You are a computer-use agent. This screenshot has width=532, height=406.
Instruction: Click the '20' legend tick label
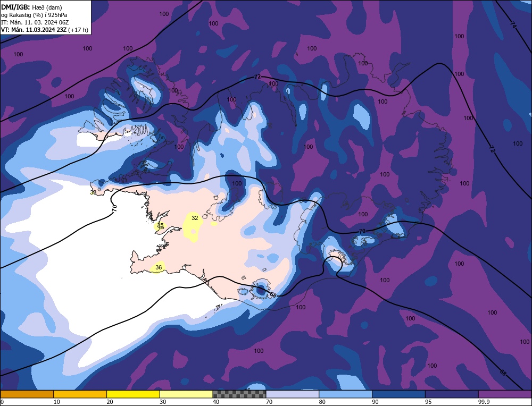(x=110, y=402)
